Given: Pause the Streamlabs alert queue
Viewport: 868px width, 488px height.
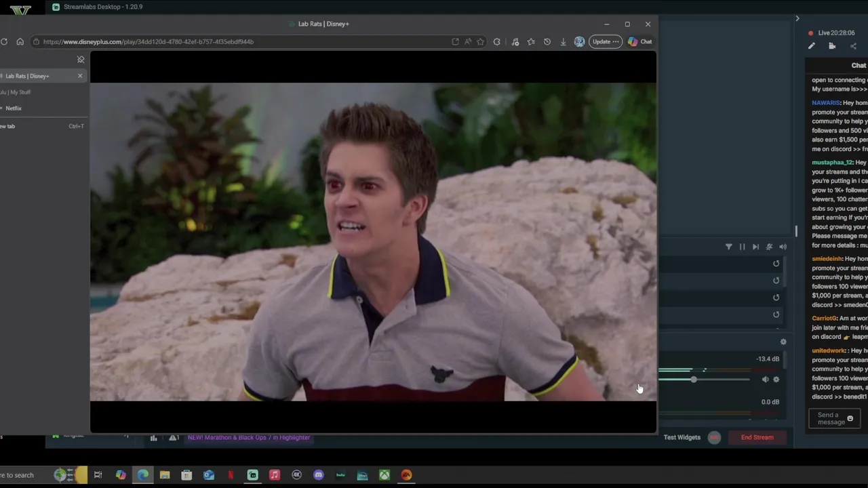Looking at the screenshot, I should [x=742, y=247].
